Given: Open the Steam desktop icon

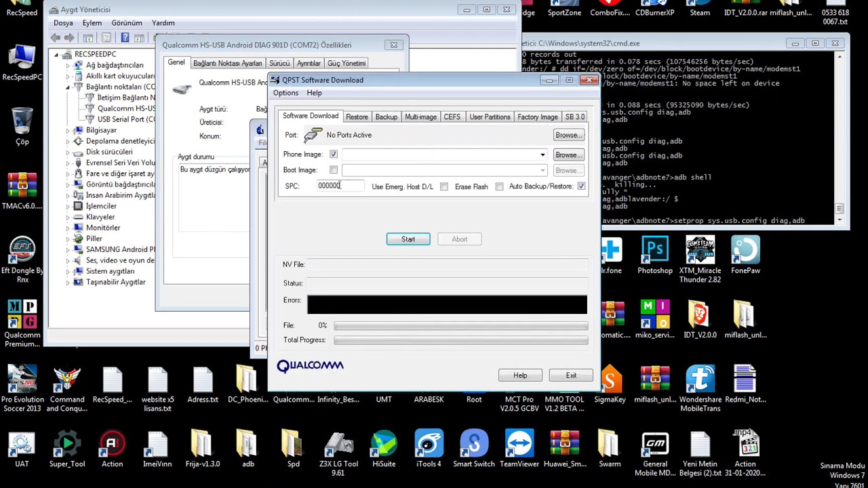Looking at the screenshot, I should point(700,9).
